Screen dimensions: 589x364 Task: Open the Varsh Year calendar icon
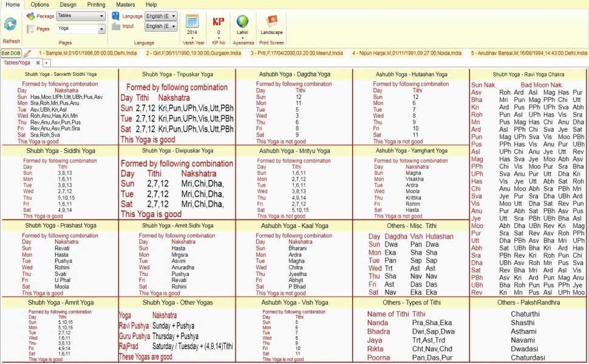(x=192, y=21)
